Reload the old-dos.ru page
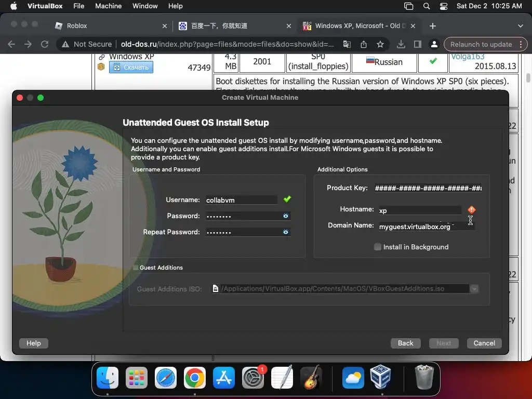 pyautogui.click(x=45, y=44)
